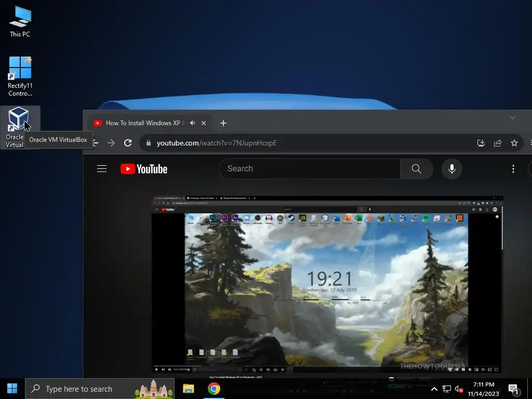Open Rectify11 Control Center shortcut
This screenshot has height=399, width=532.
pyautogui.click(x=20, y=76)
